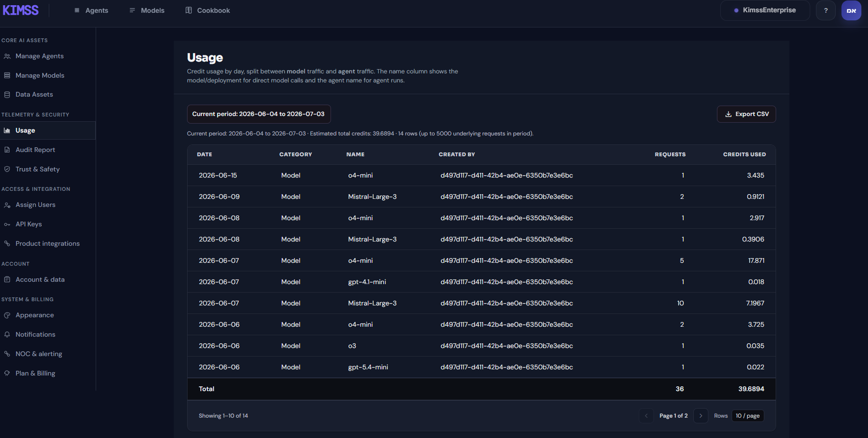Click the NOC & alerting icon

pyautogui.click(x=7, y=354)
